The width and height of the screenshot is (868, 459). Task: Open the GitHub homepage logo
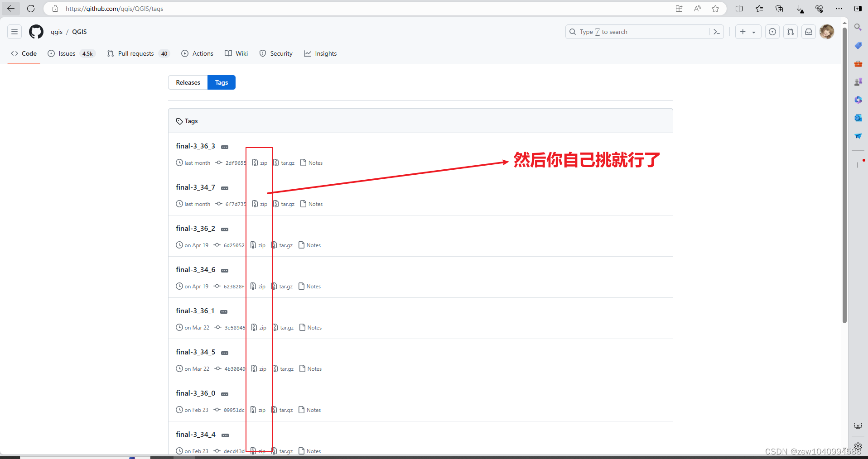pyautogui.click(x=36, y=32)
